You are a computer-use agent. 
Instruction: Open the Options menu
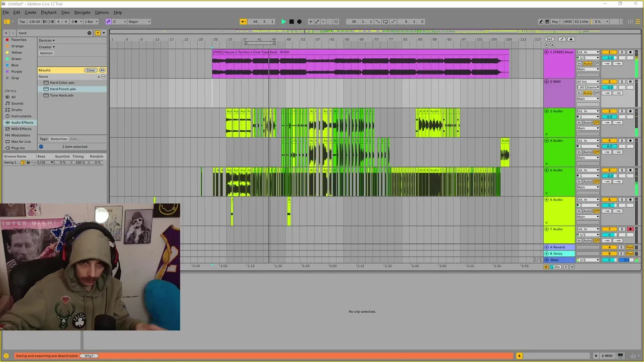tap(102, 12)
